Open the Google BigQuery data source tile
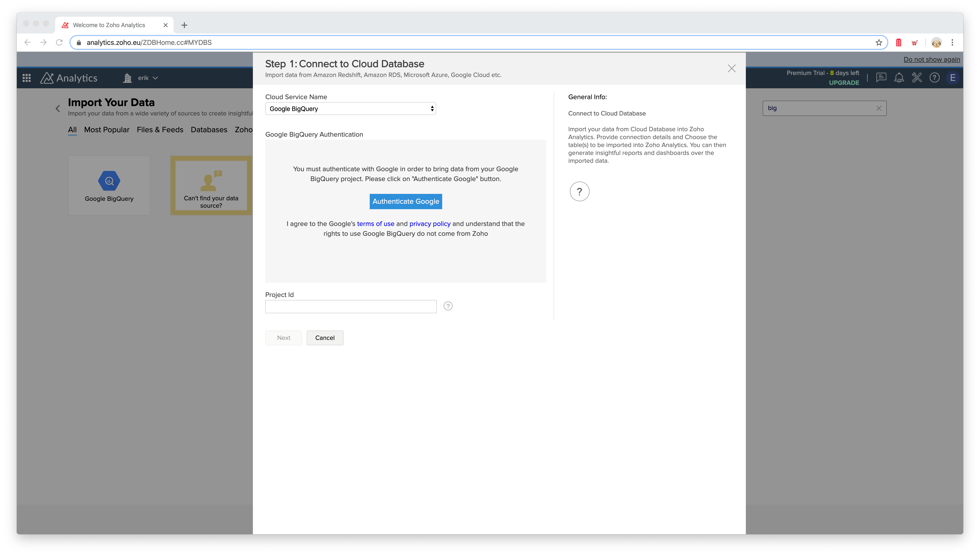980x555 pixels. point(109,185)
